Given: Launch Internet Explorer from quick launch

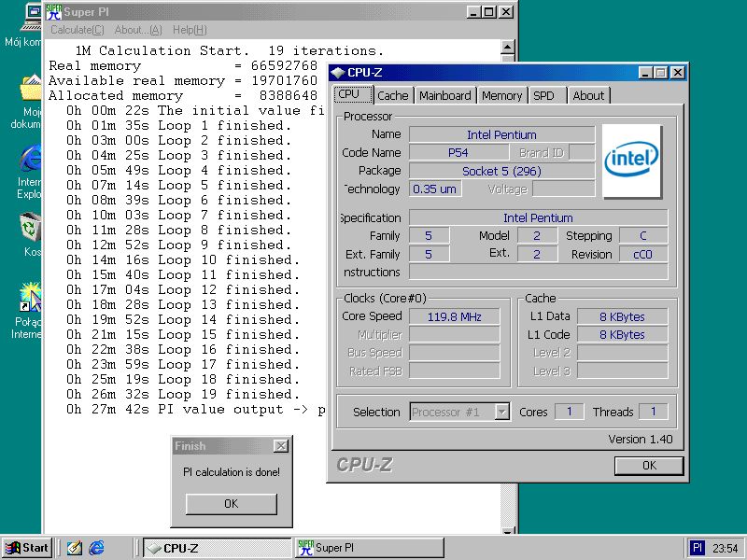Looking at the screenshot, I should [97, 548].
